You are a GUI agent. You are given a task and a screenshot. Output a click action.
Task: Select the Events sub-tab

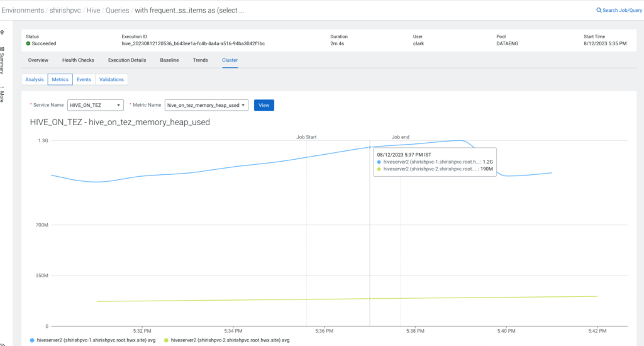click(x=84, y=79)
